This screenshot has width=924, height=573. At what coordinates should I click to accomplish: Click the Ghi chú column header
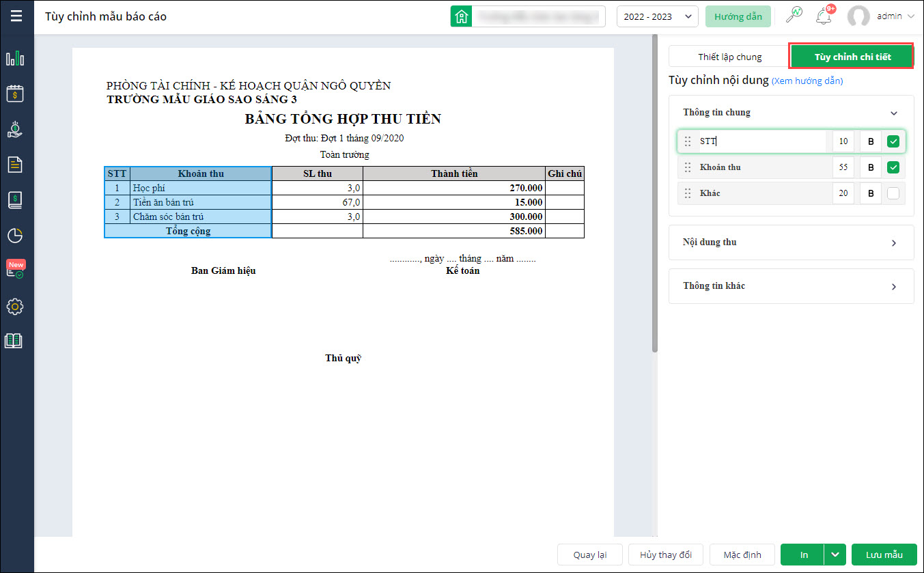[565, 173]
